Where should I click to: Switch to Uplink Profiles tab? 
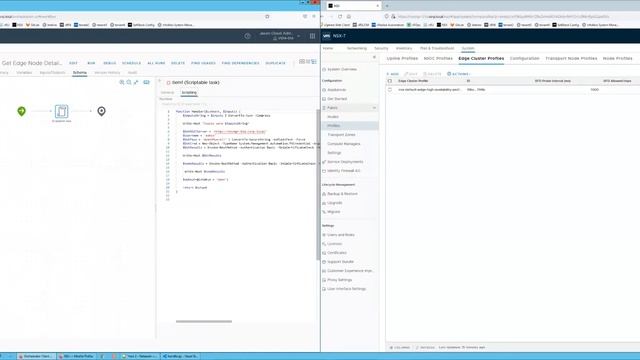[x=402, y=58]
